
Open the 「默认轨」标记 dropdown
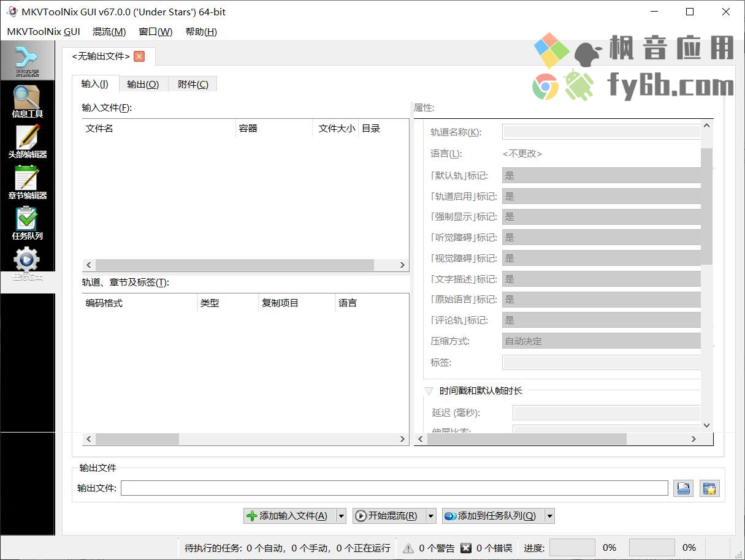tap(601, 176)
